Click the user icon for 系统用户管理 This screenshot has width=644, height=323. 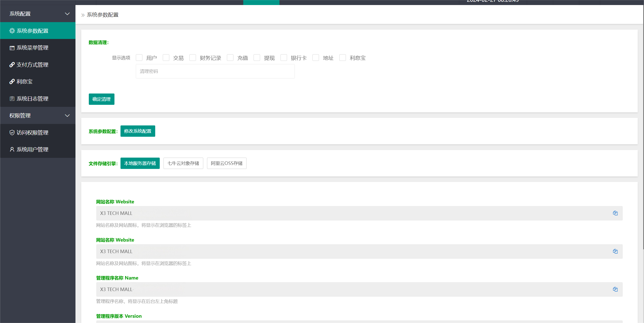click(x=12, y=149)
